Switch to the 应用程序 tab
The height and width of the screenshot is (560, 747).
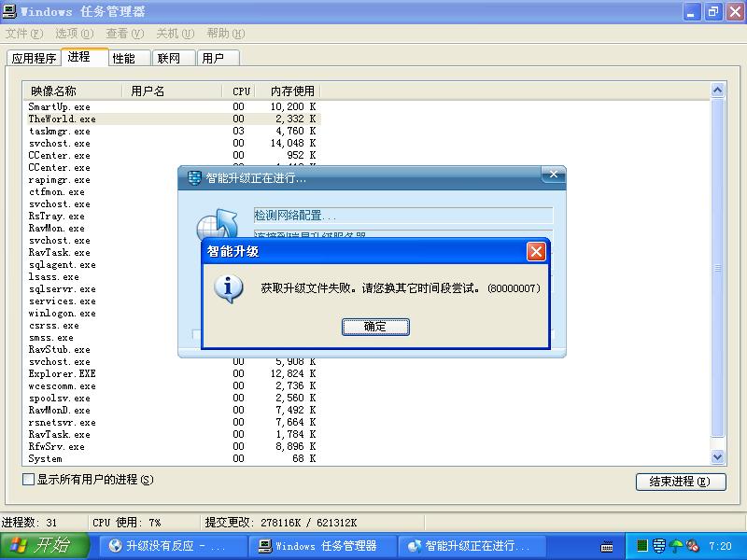(x=34, y=58)
